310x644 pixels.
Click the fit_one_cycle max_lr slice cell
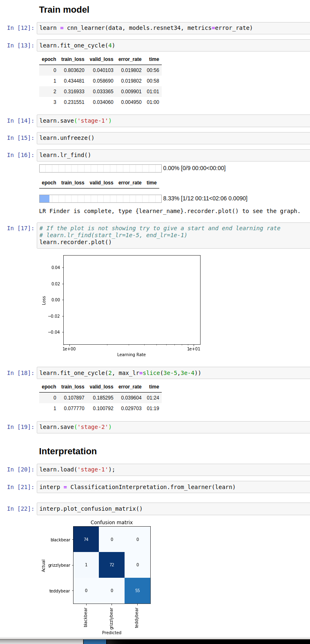coord(173,373)
